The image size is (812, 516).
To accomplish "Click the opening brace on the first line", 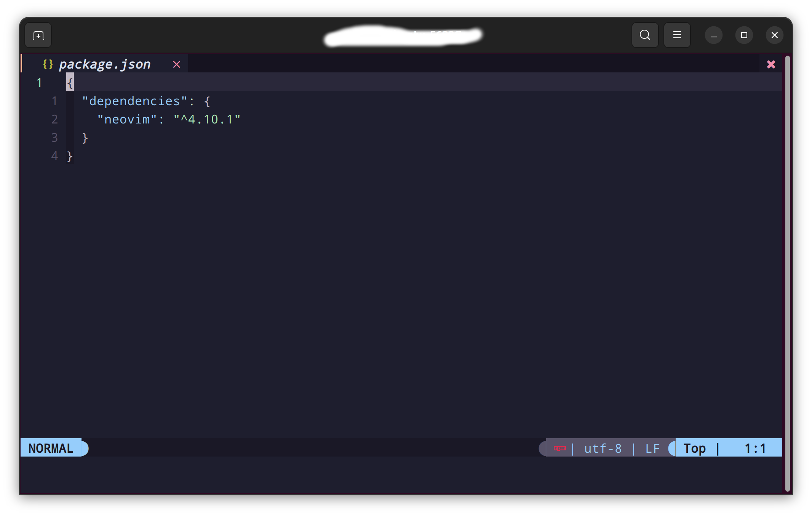I will coord(70,82).
